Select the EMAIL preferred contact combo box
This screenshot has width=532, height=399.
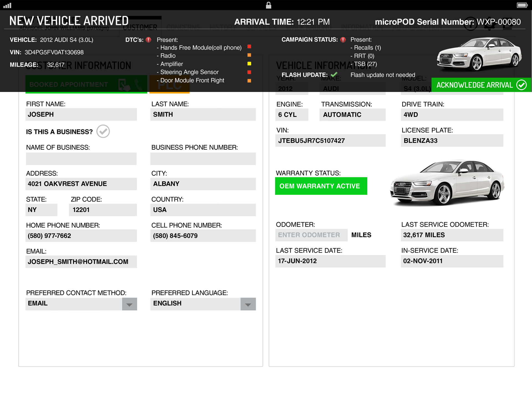click(81, 304)
